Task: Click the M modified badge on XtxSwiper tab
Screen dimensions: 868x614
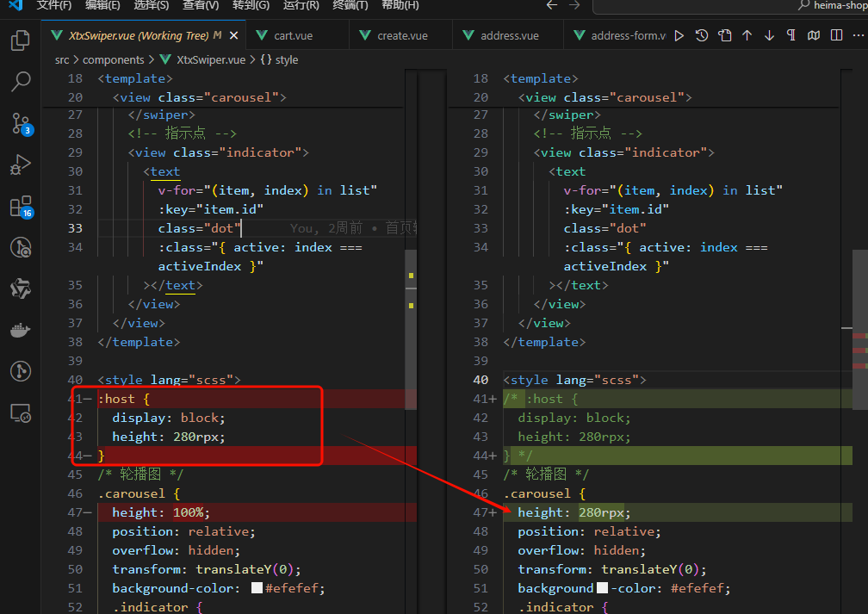Action: (x=218, y=35)
